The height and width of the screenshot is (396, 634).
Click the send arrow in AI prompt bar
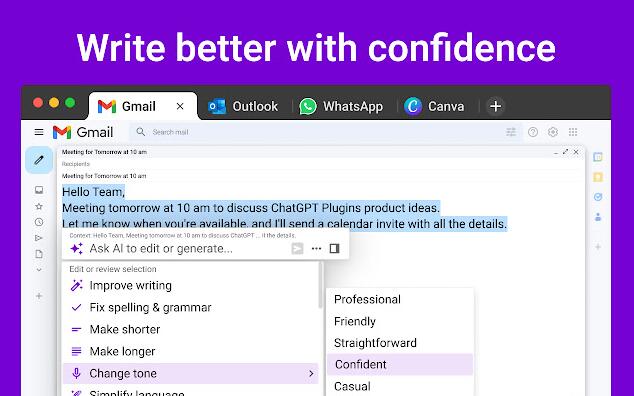(297, 248)
